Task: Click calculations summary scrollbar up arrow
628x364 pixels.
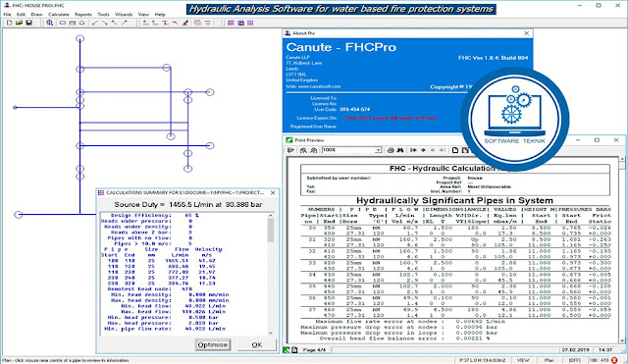Action: pos(271,216)
